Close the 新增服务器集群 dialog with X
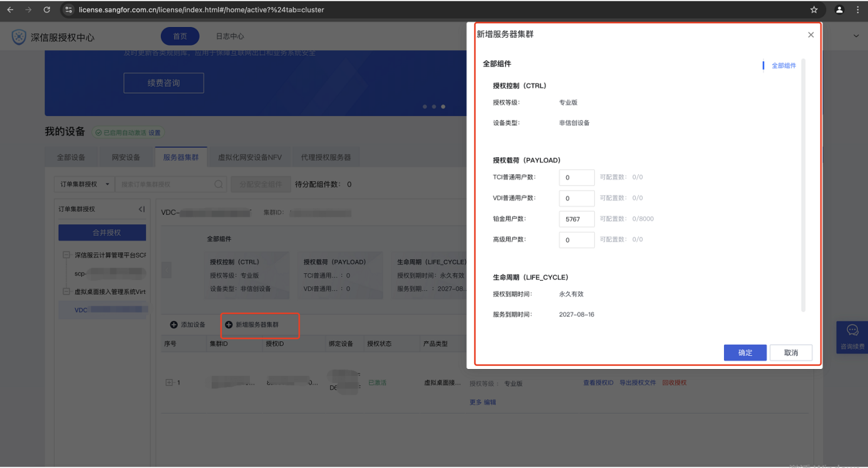868x468 pixels. pyautogui.click(x=811, y=35)
